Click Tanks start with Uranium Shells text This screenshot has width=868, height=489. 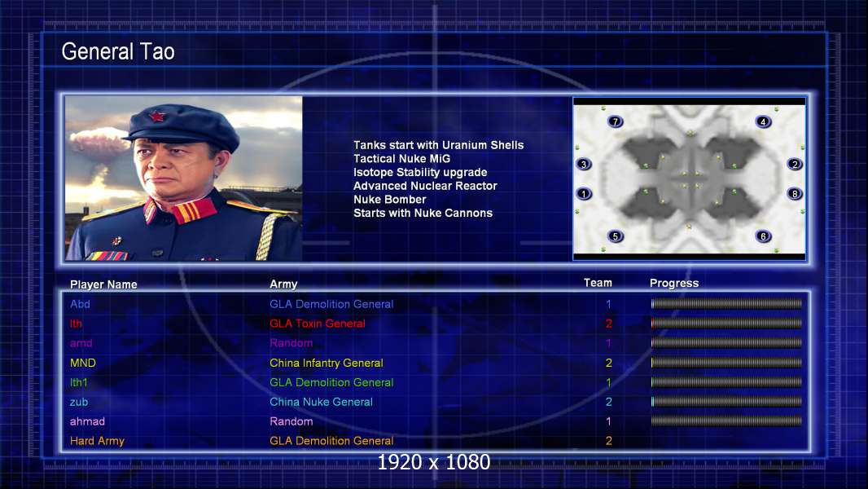(x=438, y=145)
